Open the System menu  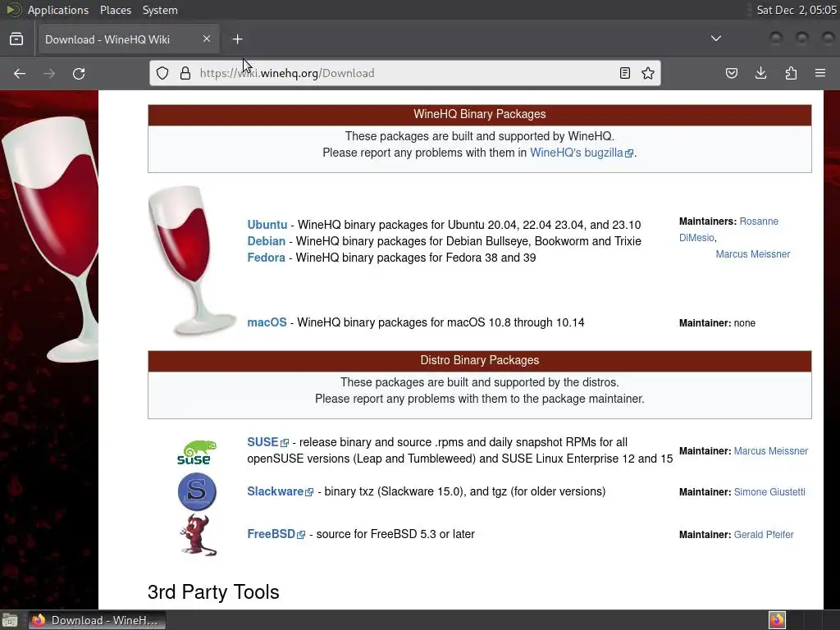160,10
